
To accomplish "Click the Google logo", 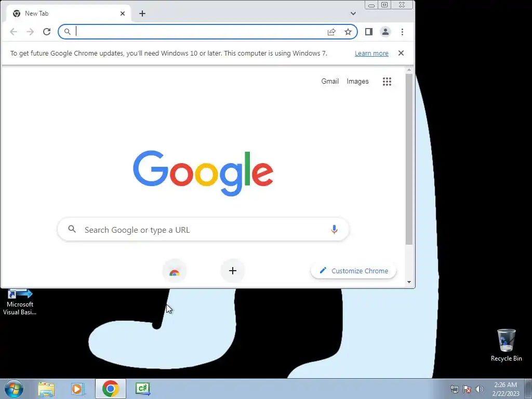I will (x=203, y=173).
